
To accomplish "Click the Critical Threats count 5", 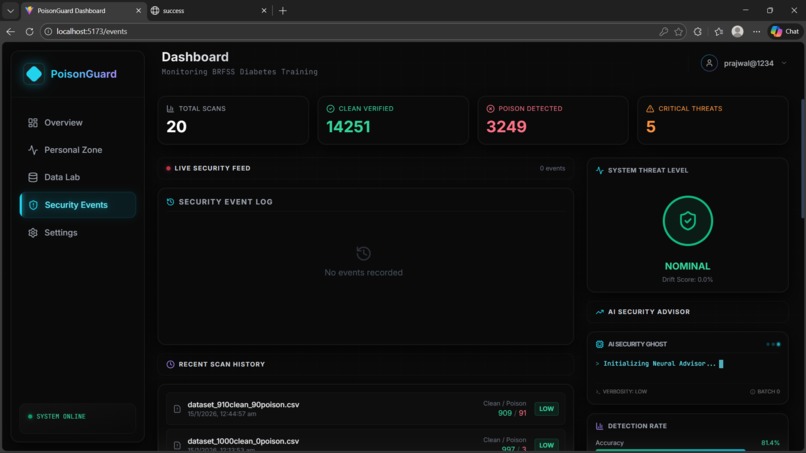I will pyautogui.click(x=651, y=126).
